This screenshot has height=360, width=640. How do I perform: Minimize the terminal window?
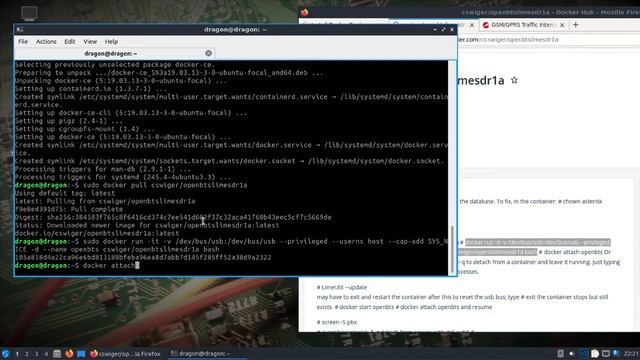[x=435, y=29]
